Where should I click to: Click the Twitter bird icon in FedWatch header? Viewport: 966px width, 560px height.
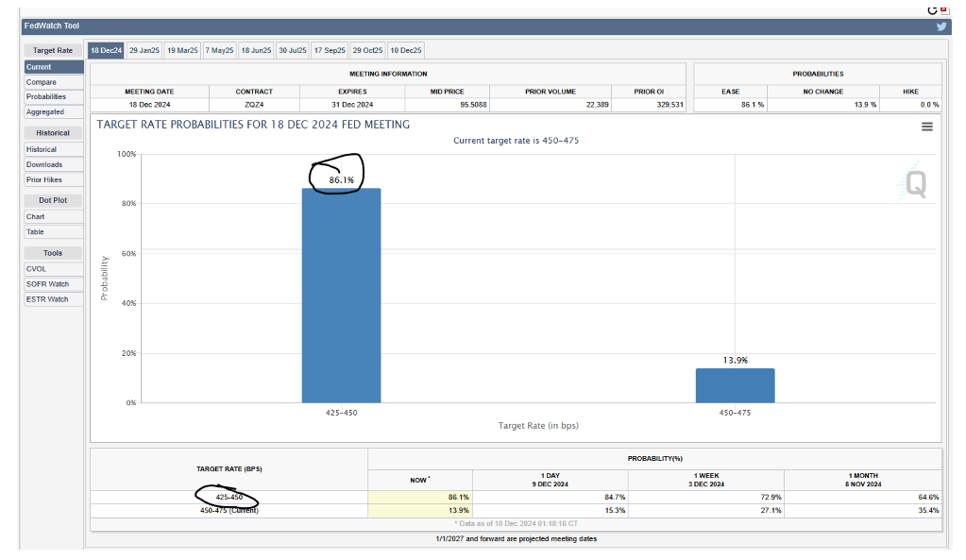pyautogui.click(x=941, y=26)
